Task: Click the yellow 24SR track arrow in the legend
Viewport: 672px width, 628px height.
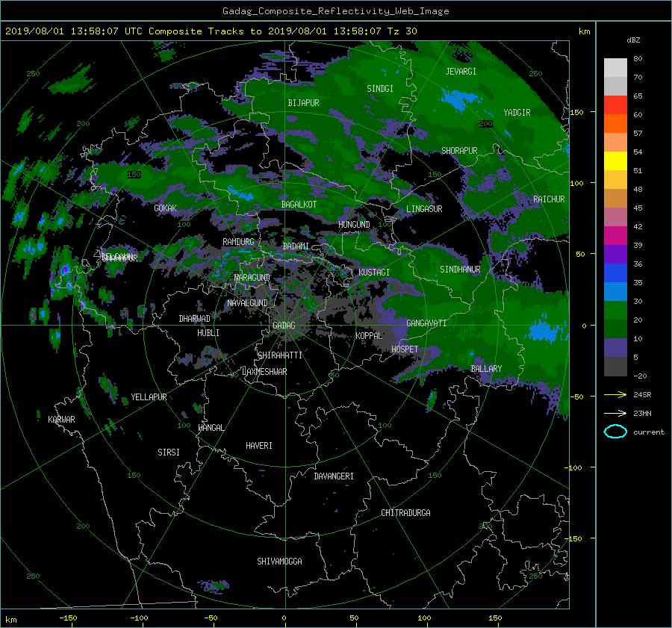Action: pyautogui.click(x=615, y=395)
